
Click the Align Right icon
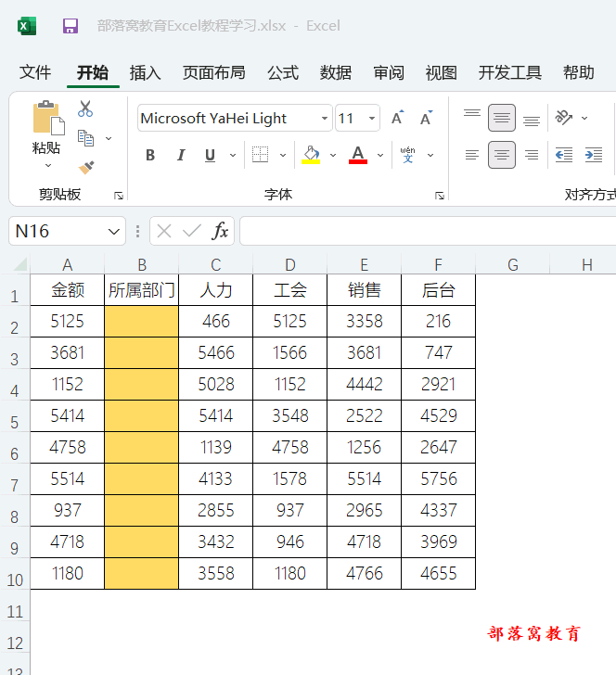(532, 155)
